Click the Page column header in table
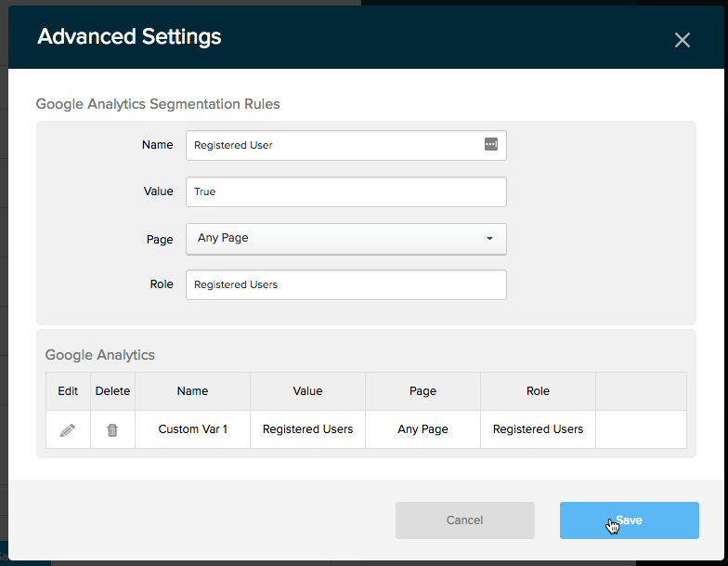The width and height of the screenshot is (728, 566). pyautogui.click(x=422, y=391)
